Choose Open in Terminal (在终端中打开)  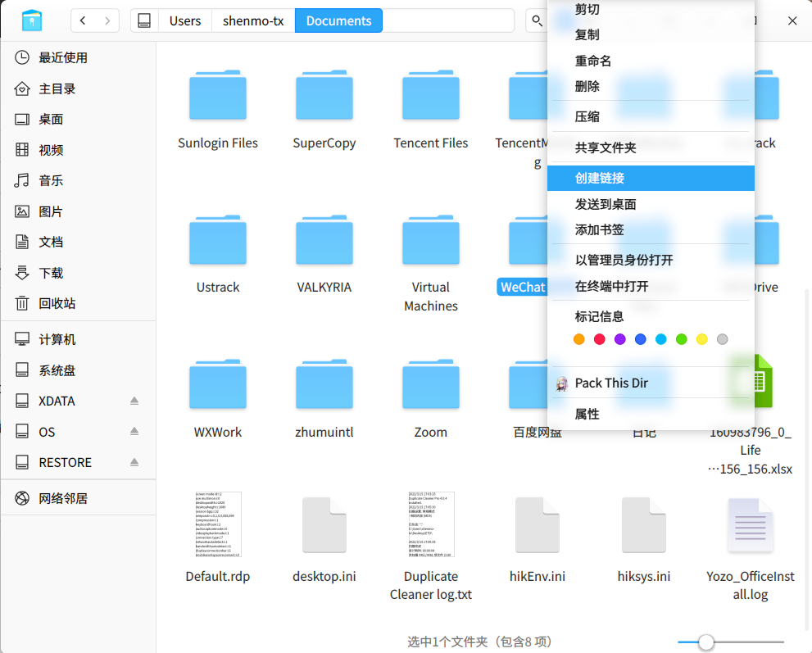651,286
